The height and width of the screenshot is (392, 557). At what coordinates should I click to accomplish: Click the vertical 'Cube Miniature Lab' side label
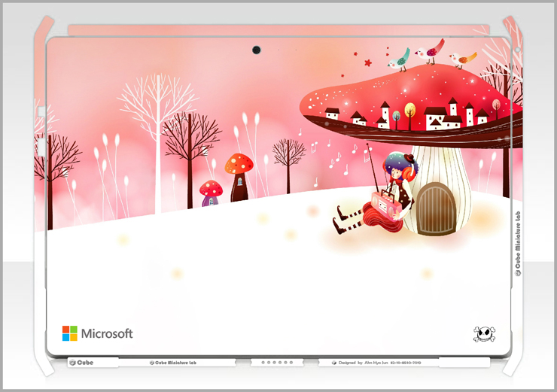point(518,244)
